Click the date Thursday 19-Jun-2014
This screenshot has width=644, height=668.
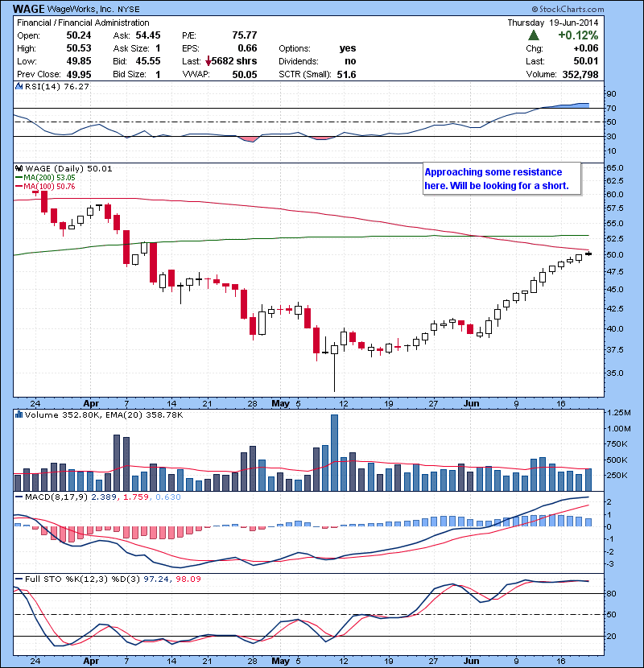(x=552, y=23)
